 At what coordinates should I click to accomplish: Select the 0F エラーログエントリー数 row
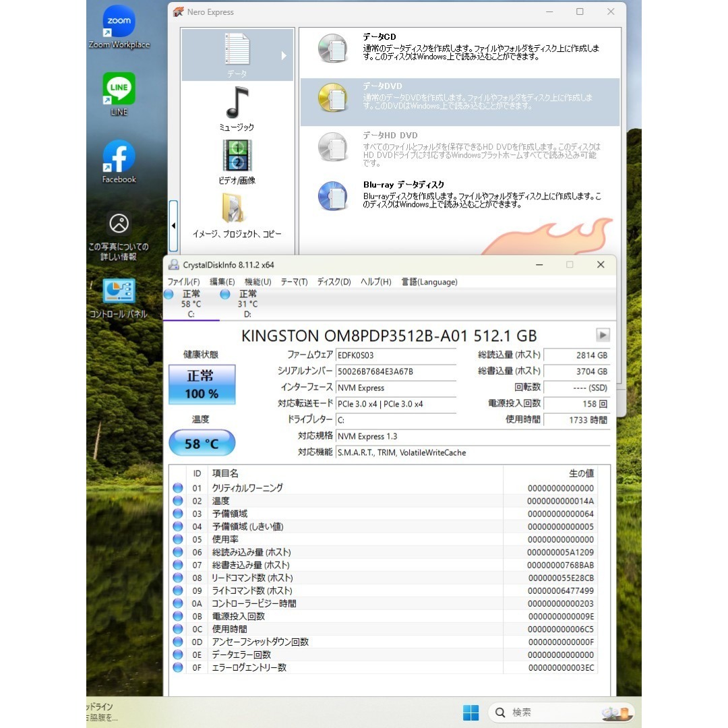(x=384, y=667)
